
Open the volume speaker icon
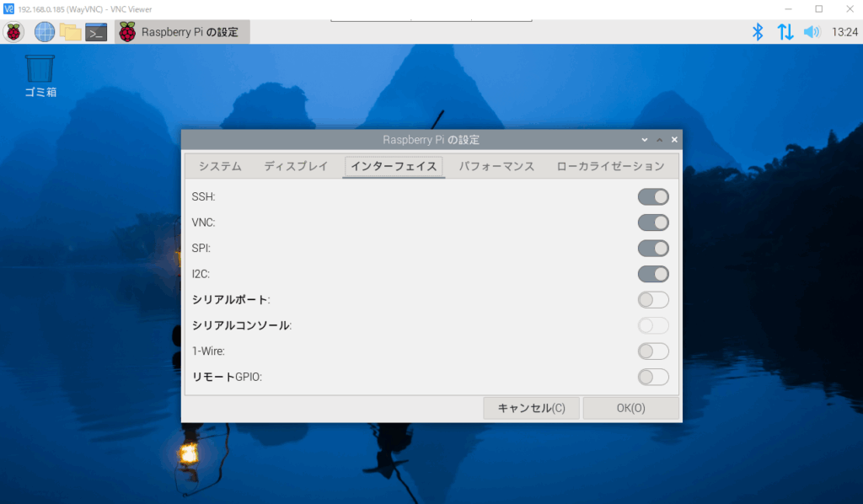pos(812,32)
